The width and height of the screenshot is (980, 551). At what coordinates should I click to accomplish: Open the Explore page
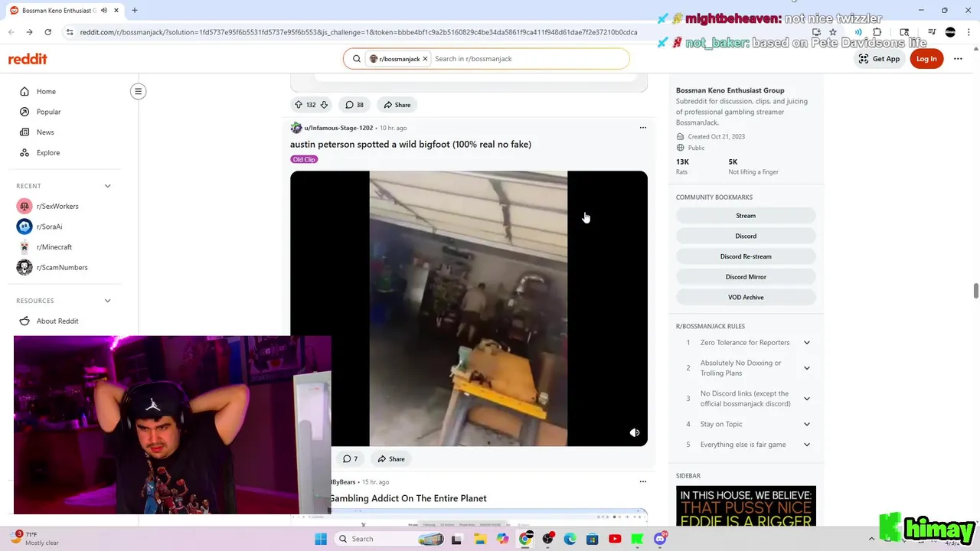[47, 152]
